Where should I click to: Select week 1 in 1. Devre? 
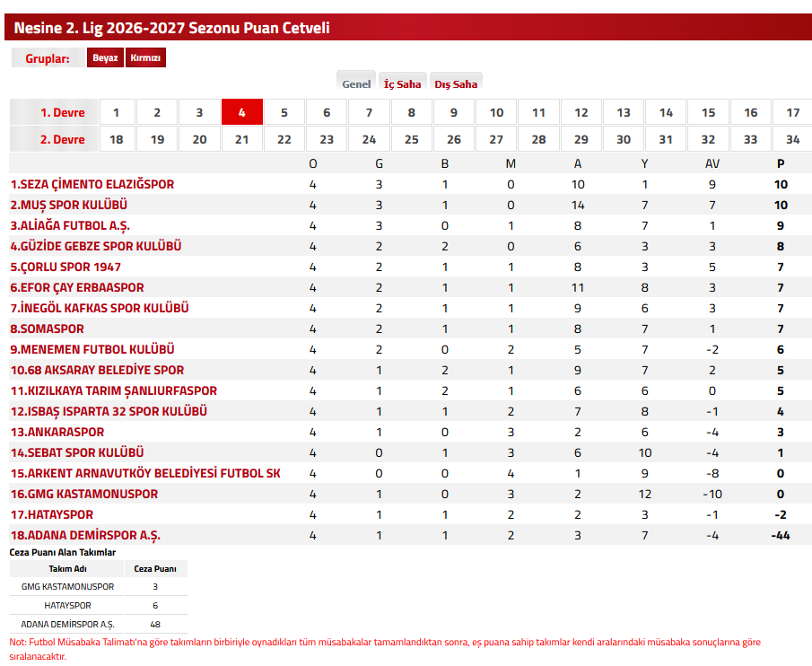(x=117, y=112)
